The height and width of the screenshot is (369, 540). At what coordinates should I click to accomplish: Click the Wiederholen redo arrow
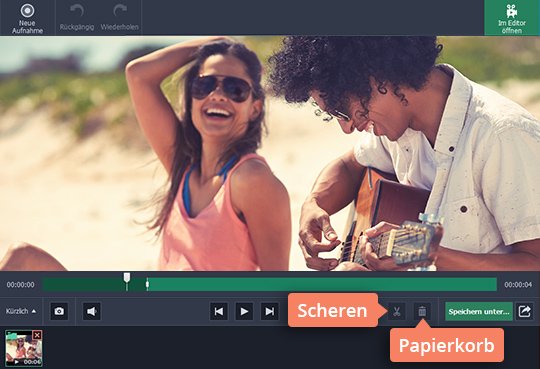click(120, 18)
